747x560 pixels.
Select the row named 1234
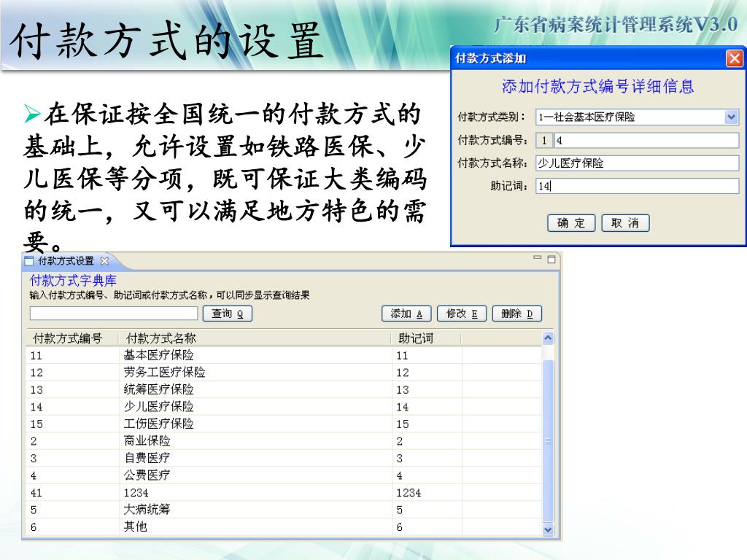tap(284, 492)
